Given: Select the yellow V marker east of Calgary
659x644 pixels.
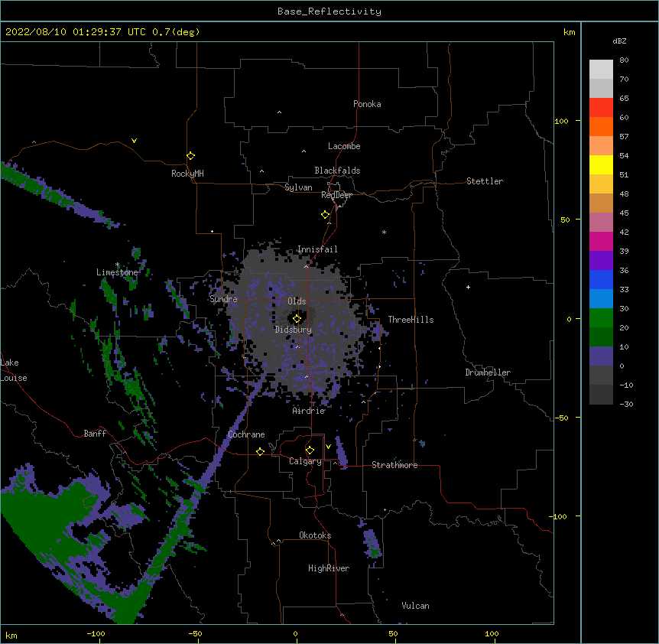Looking at the screenshot, I should [x=328, y=447].
